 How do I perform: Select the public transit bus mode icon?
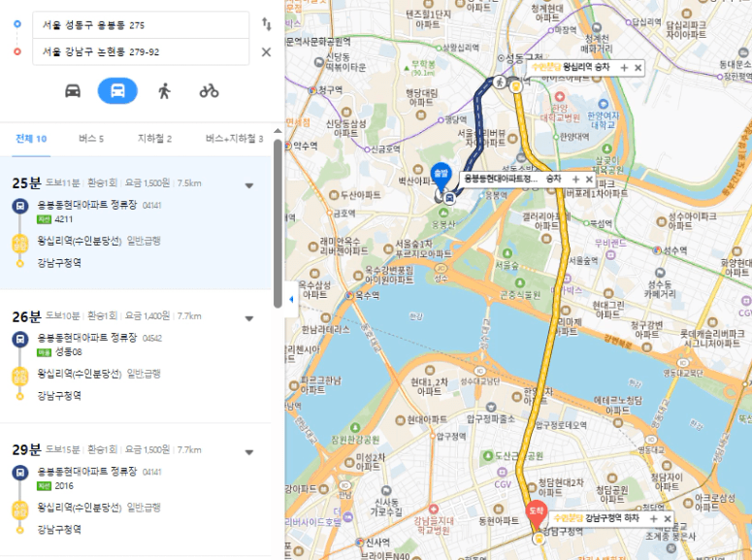pos(117,90)
